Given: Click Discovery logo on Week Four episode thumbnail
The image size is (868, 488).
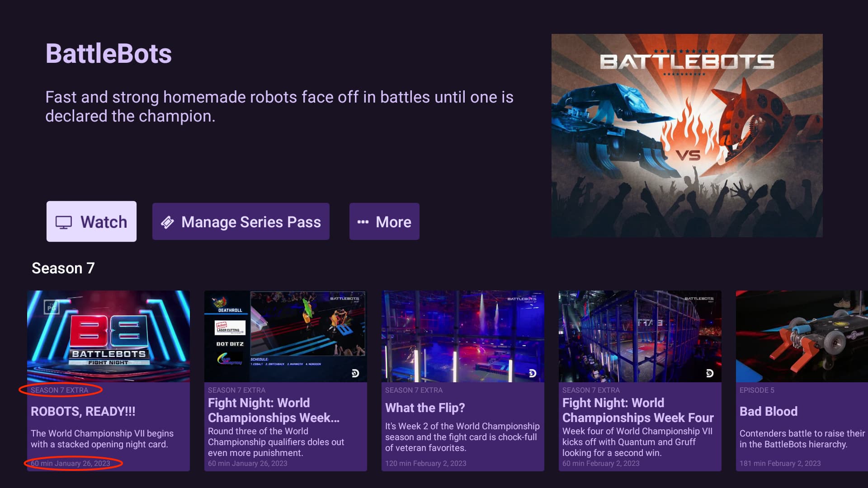Looking at the screenshot, I should [x=710, y=373].
